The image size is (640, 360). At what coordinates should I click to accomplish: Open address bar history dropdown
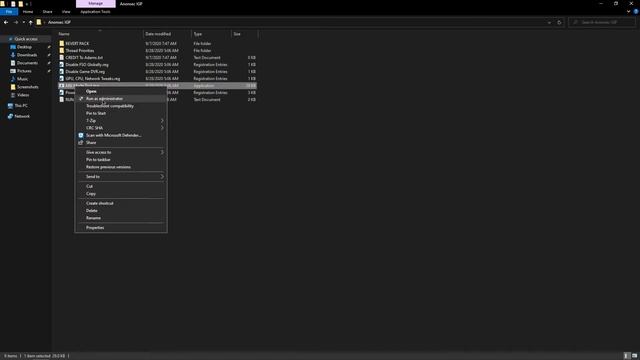click(x=549, y=22)
